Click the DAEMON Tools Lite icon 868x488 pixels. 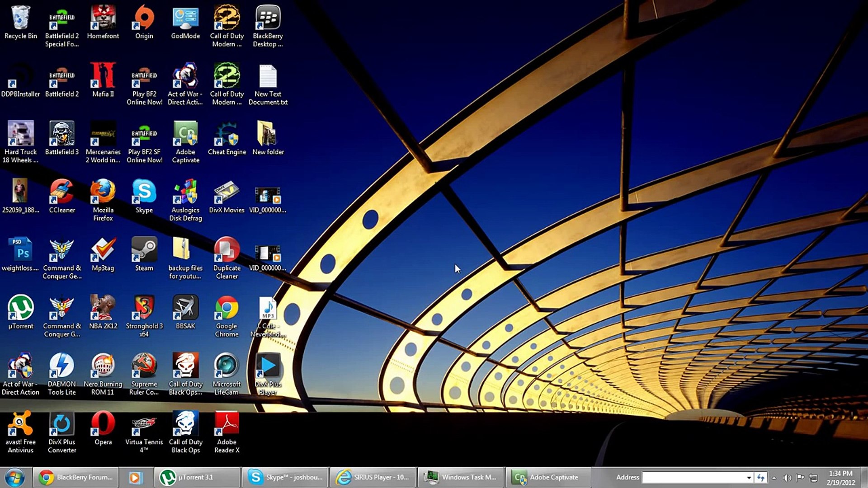(62, 366)
